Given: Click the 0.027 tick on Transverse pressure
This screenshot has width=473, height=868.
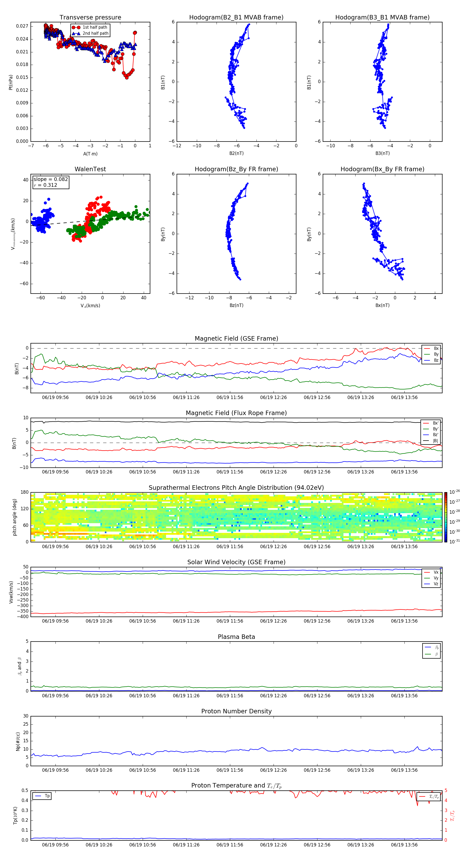Looking at the screenshot, I should point(22,26).
